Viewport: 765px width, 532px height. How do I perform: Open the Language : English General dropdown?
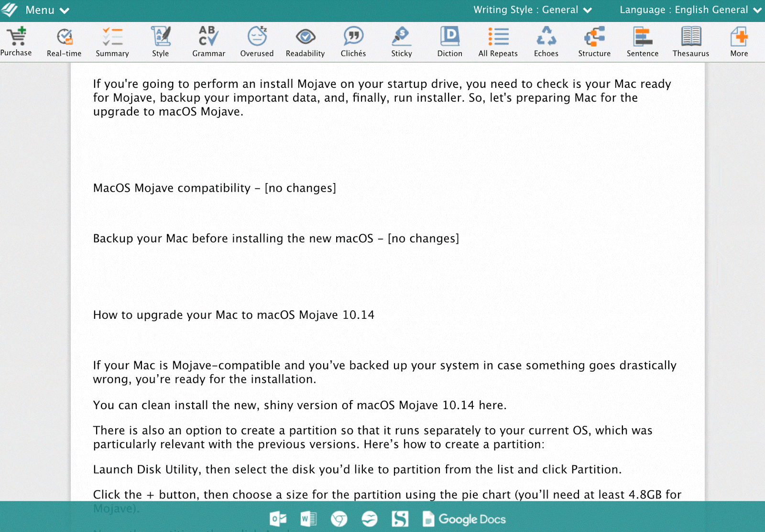(691, 10)
